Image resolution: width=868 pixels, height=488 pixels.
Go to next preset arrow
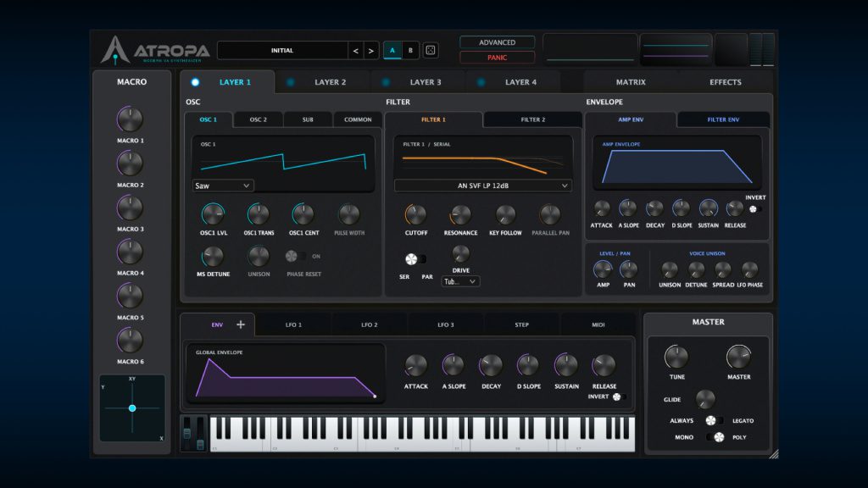371,51
